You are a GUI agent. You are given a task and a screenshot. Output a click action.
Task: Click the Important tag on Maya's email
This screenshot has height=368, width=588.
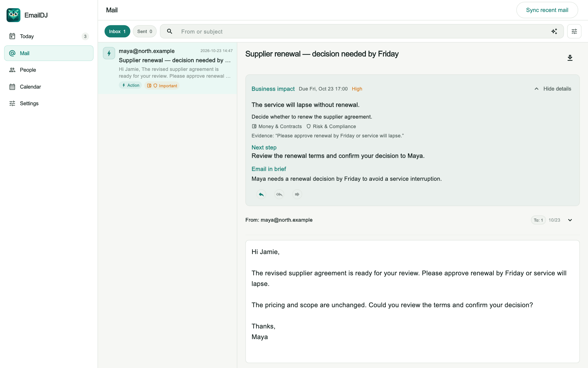tap(162, 86)
